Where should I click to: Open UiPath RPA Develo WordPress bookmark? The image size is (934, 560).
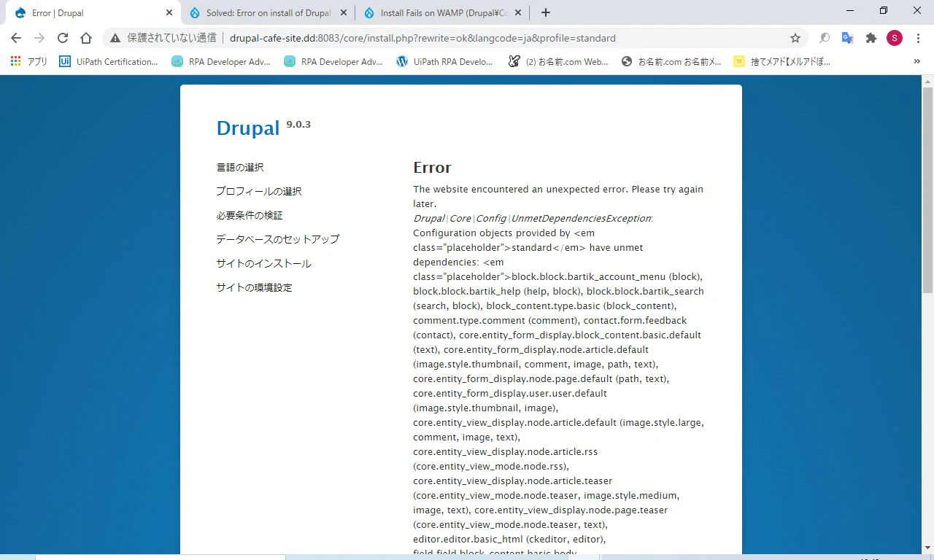pyautogui.click(x=445, y=62)
